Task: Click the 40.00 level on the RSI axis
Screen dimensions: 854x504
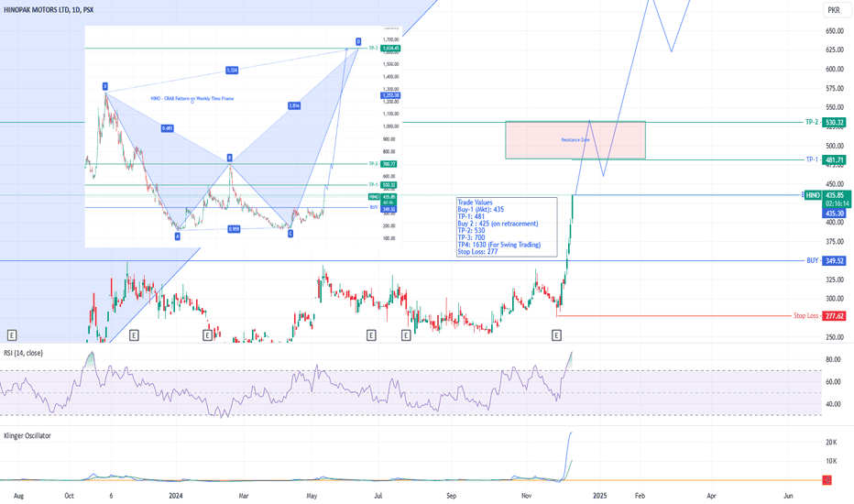Action: 833,404
